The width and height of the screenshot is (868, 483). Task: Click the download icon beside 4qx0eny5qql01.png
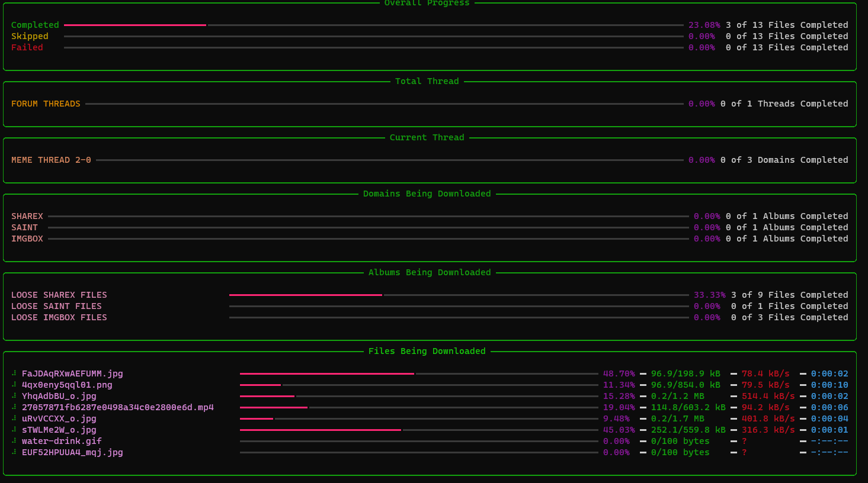(x=14, y=385)
